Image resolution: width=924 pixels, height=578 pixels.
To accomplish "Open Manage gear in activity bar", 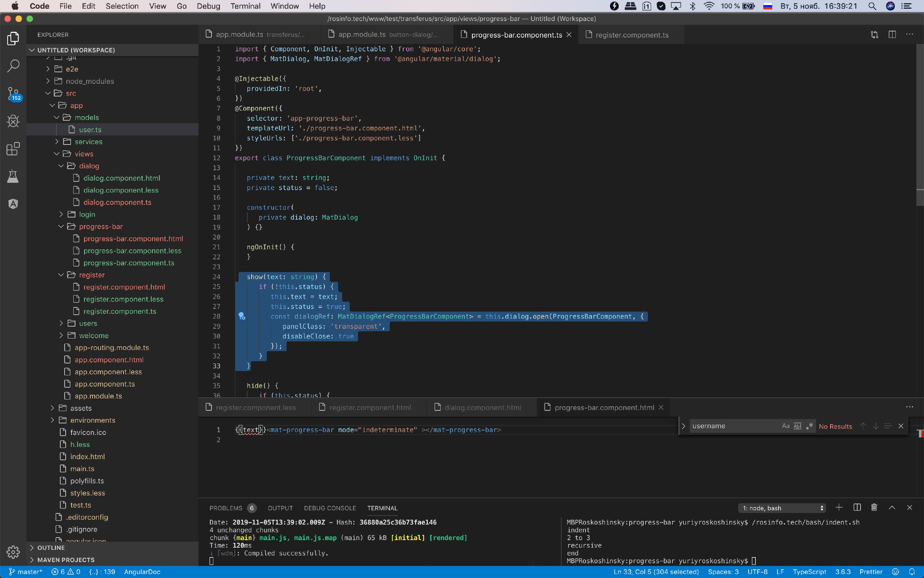I will pyautogui.click(x=13, y=552).
